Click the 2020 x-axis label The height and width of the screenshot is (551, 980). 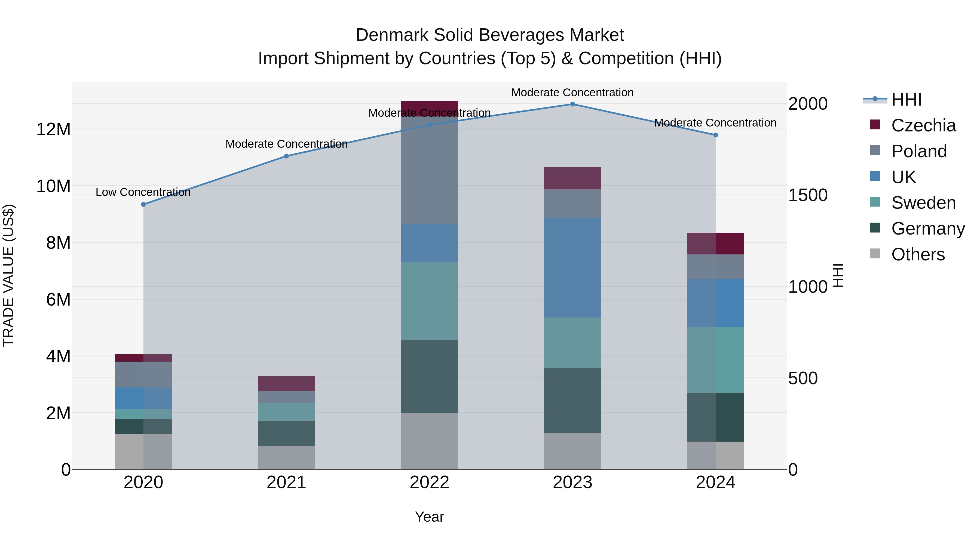pos(143,482)
